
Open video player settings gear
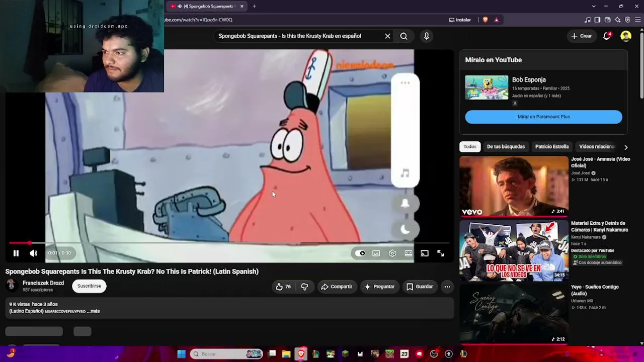click(x=392, y=253)
